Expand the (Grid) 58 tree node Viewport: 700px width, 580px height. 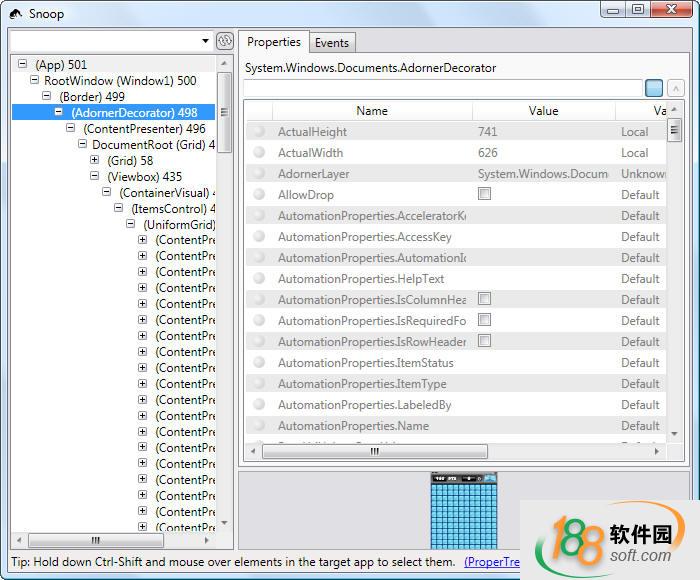[95, 161]
